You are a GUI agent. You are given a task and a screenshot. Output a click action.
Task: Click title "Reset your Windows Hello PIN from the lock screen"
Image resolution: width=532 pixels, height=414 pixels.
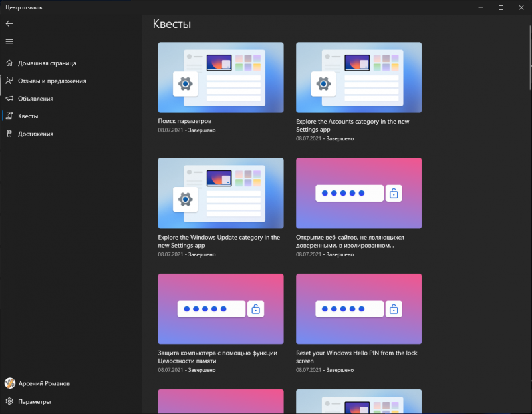(x=356, y=357)
